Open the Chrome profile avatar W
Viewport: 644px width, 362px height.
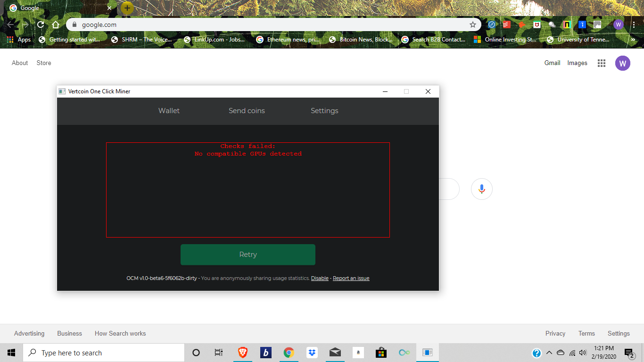(x=618, y=24)
